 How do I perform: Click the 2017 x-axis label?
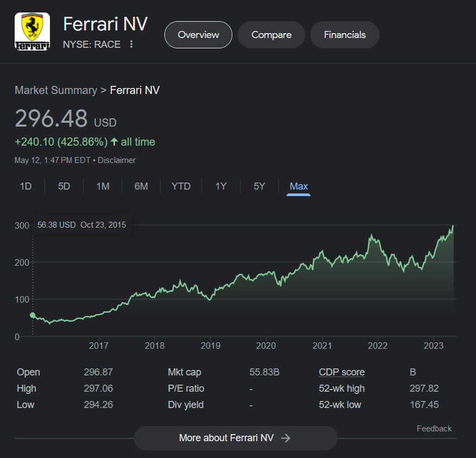pos(99,346)
